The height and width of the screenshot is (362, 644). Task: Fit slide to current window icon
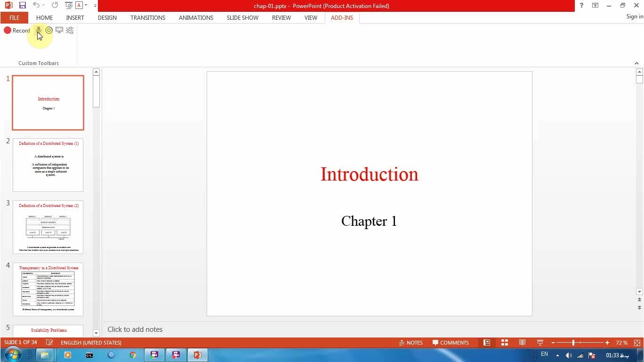click(637, 343)
